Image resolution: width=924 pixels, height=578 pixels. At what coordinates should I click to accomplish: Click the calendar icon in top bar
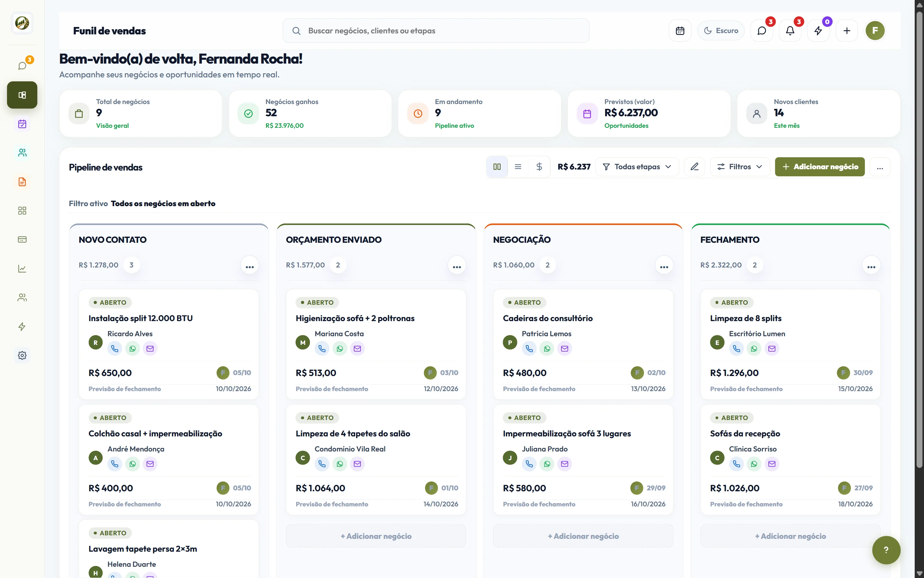(x=680, y=31)
